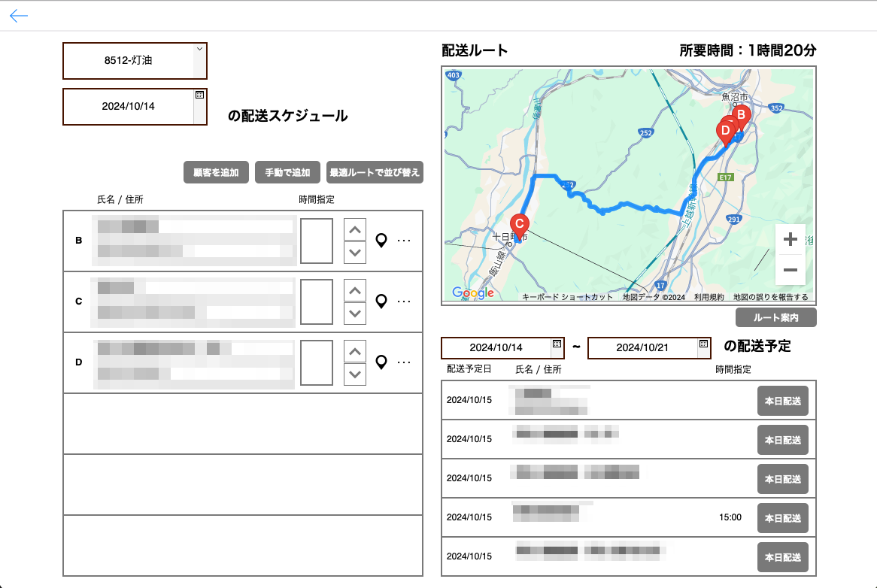Click time input field of row C

[x=317, y=302]
